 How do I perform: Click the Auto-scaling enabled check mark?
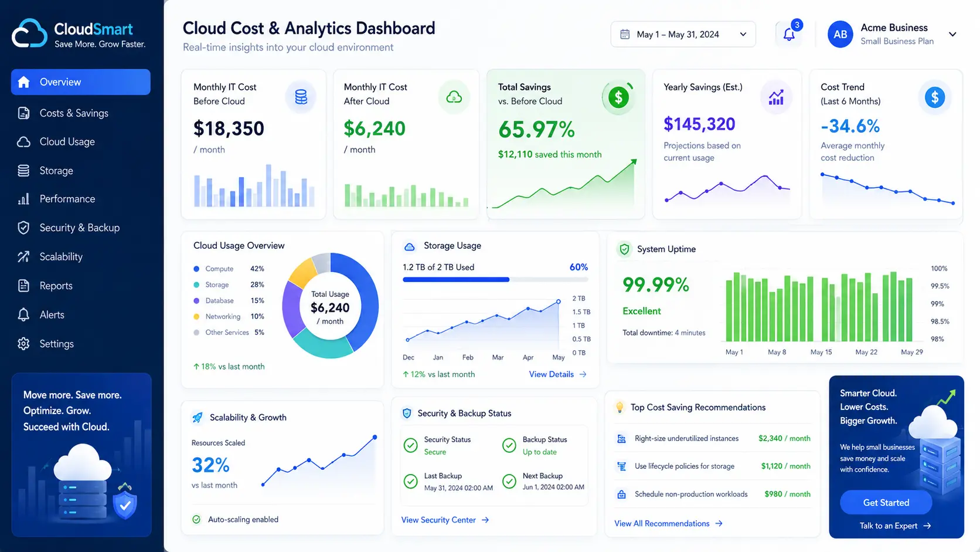[196, 519]
